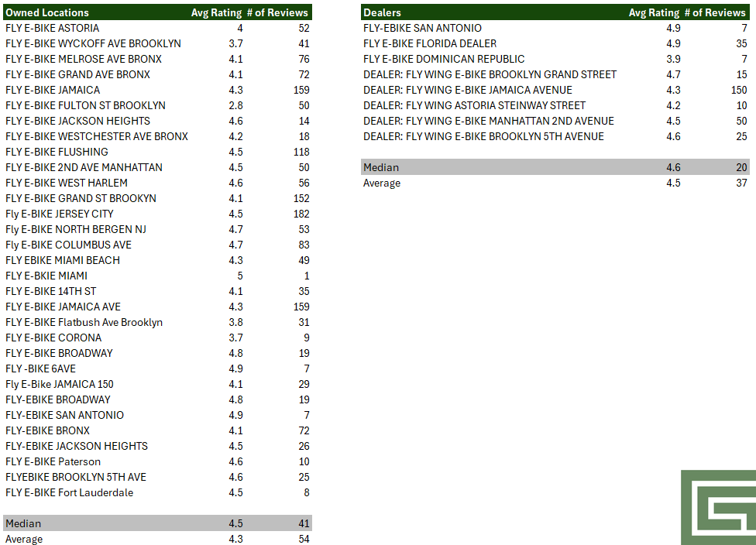The height and width of the screenshot is (545, 756).
Task: Select FLY E-BIKE JAMAICA AVE owned location
Action: coord(63,307)
